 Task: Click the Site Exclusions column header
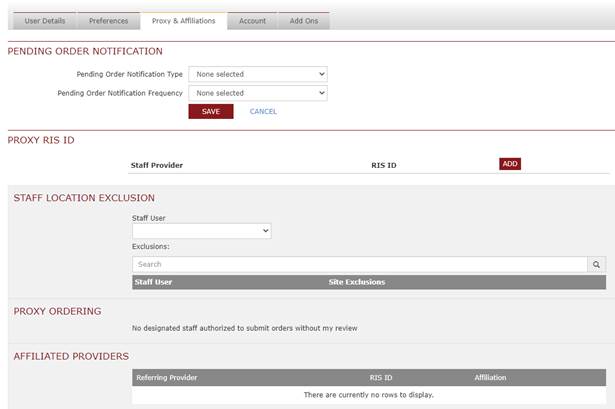[x=356, y=282]
